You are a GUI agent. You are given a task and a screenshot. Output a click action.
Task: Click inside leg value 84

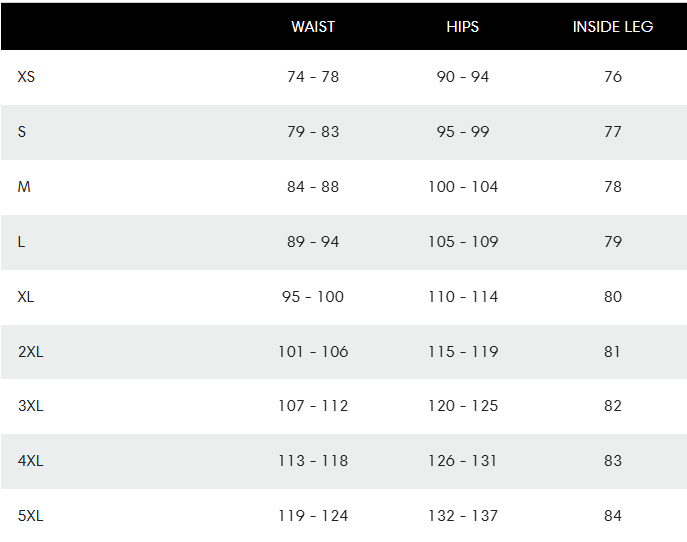tap(613, 516)
